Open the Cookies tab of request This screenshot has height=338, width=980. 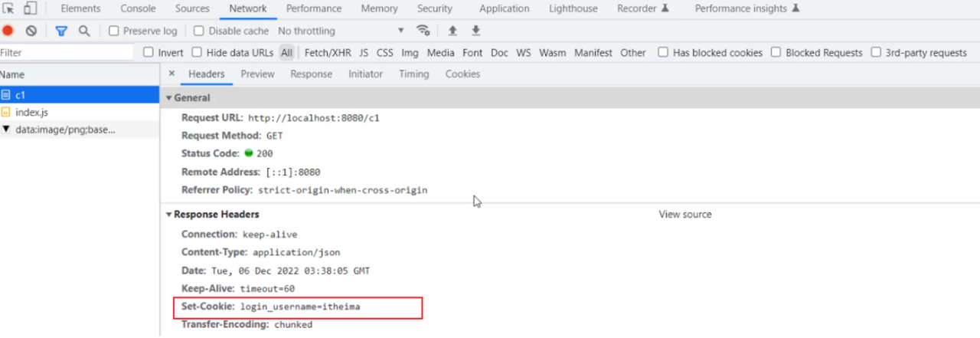click(x=462, y=74)
